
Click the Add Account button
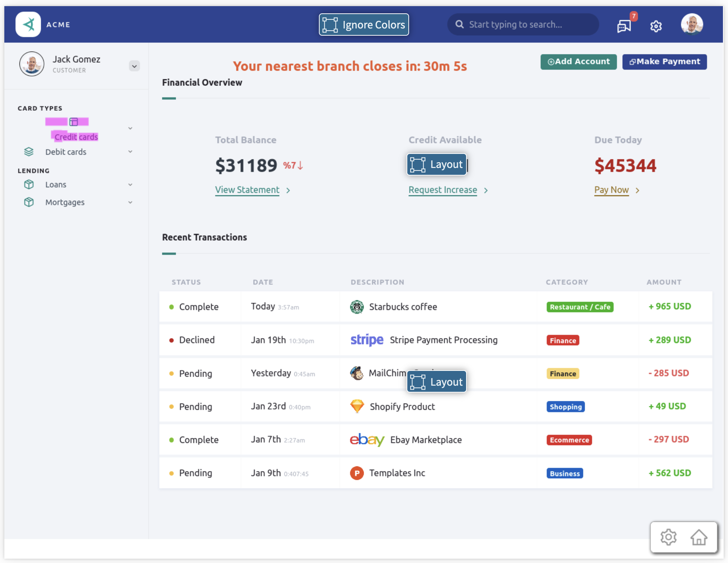point(578,62)
